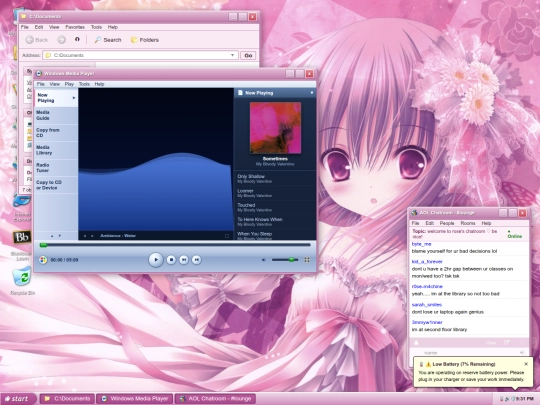The image size is (540, 405).
Task: Expand the Now Playing sidebar tab arrow
Action: (x=74, y=98)
